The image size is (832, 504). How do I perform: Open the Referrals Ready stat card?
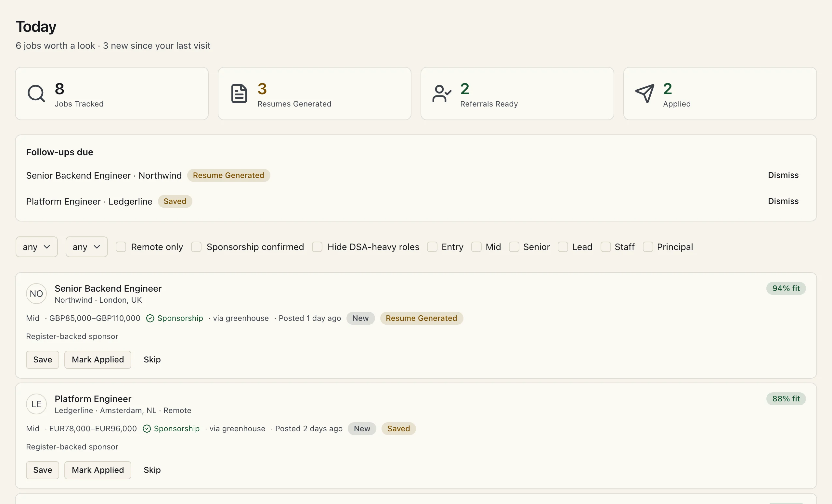(517, 94)
